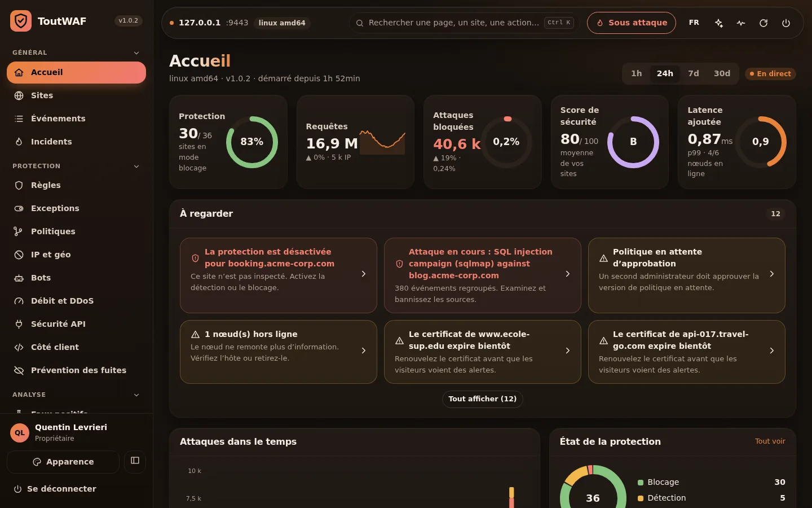This screenshot has height=508, width=812.
Task: Select the 1h time range
Action: pos(637,73)
